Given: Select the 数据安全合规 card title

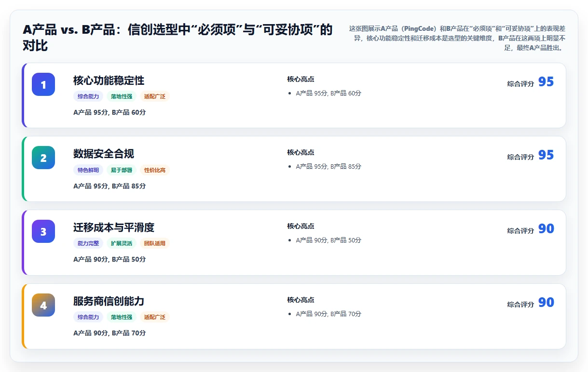Looking at the screenshot, I should tap(104, 154).
